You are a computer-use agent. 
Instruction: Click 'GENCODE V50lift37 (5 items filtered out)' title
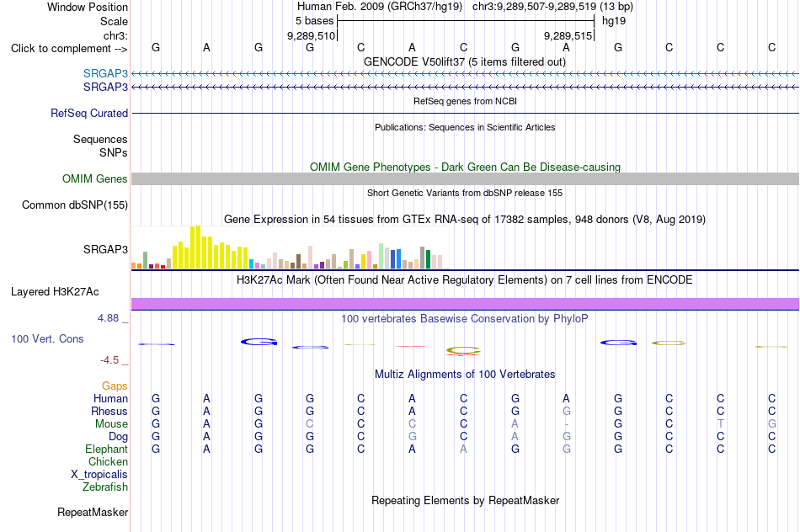coord(465,61)
